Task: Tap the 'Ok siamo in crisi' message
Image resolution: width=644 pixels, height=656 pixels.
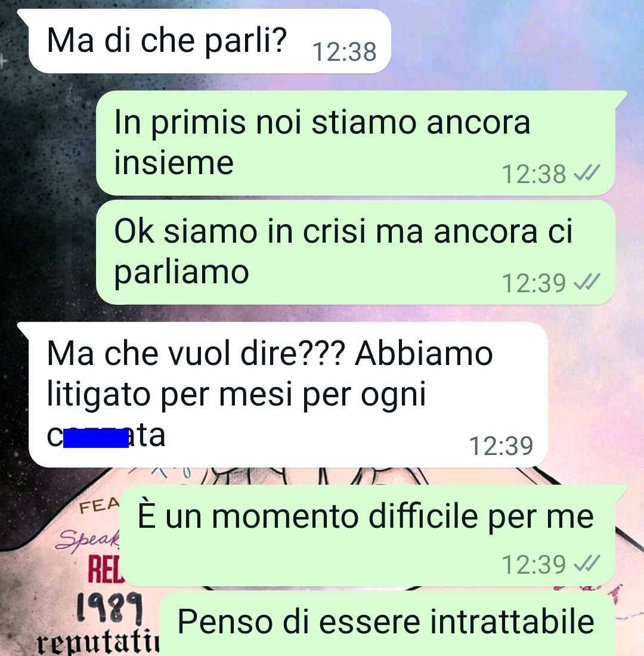Action: (355, 252)
